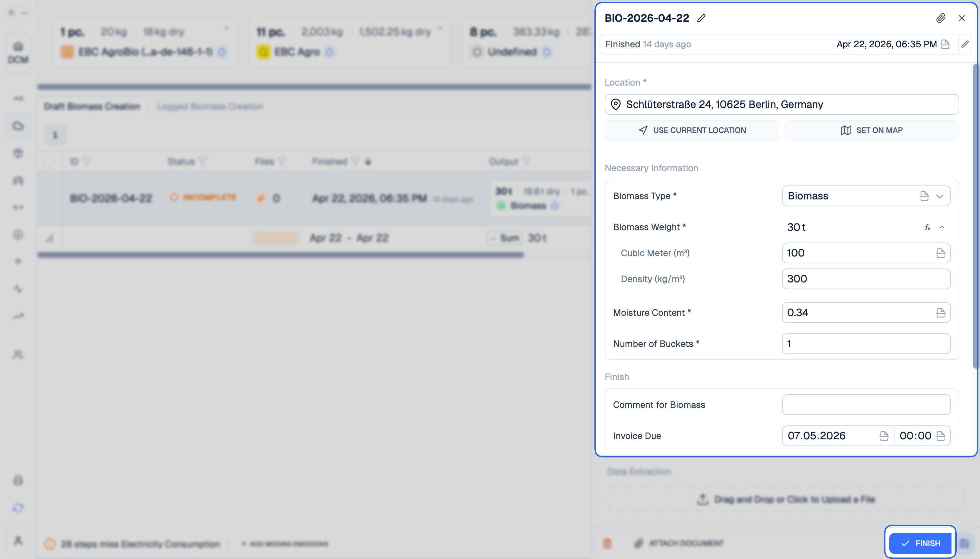Click the Comment for Biomass input
The image size is (980, 559).
(x=866, y=405)
